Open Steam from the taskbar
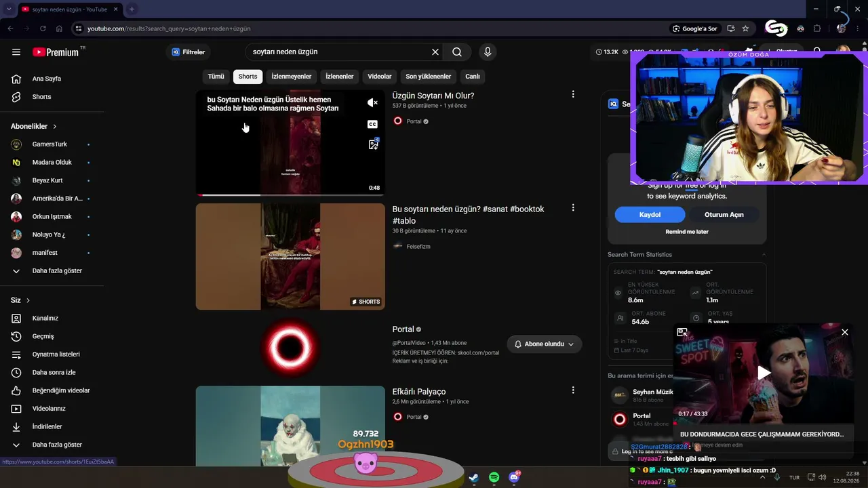This screenshot has height=488, width=868. point(473,477)
